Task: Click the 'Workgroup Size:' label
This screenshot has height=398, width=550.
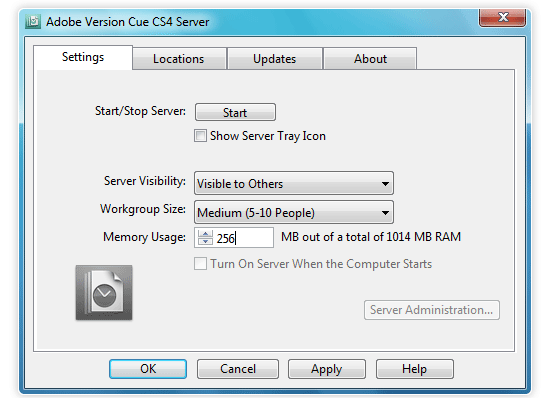Action: point(143,209)
